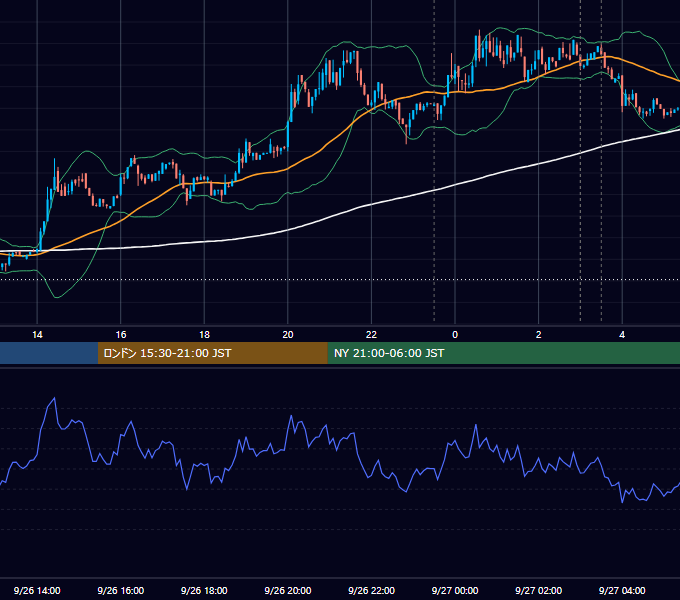Viewport: 680px width, 600px height.
Task: Click the 22 hour label on time axis
Action: point(371,335)
